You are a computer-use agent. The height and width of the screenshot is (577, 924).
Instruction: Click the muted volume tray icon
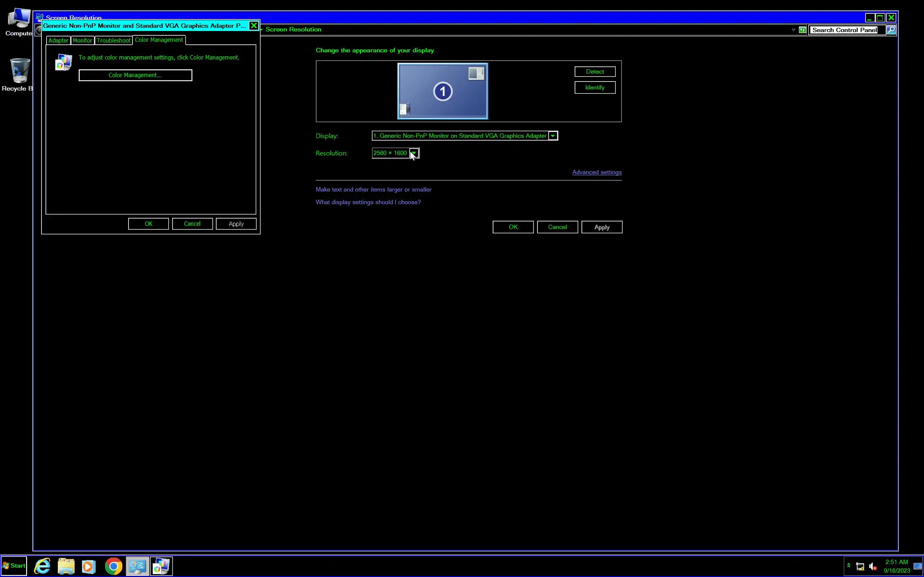click(872, 566)
